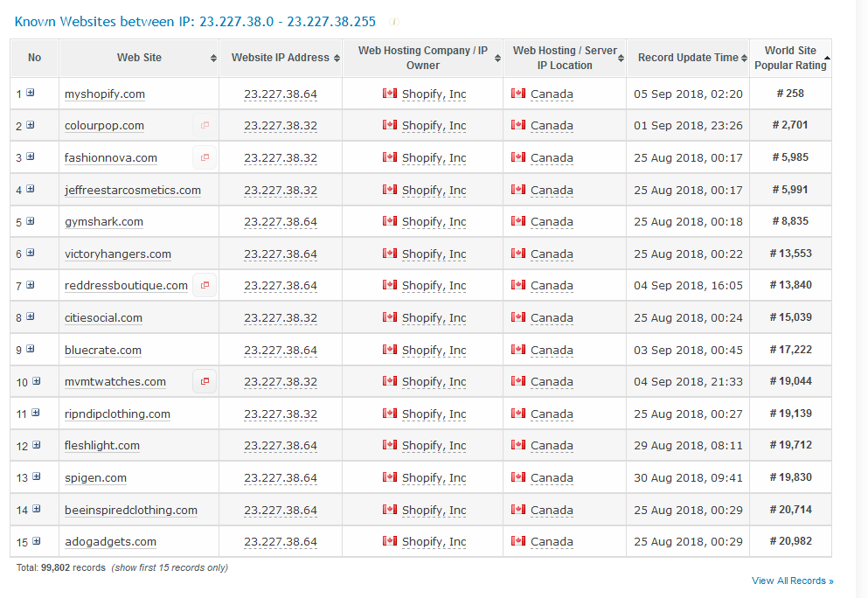Screen dimensions: 868x598
Task: Click Canada flag in gymshark.com hosting cell
Action: [390, 221]
